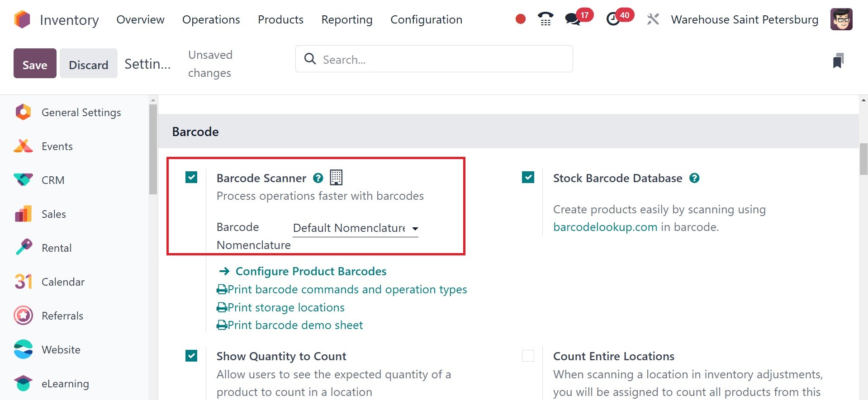Click the Barcode Scanner help icon
The width and height of the screenshot is (868, 400).
[318, 178]
